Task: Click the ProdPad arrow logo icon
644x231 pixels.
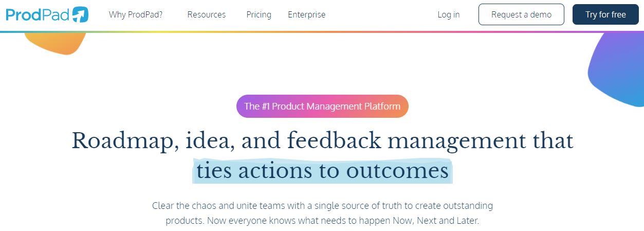Action: point(80,14)
